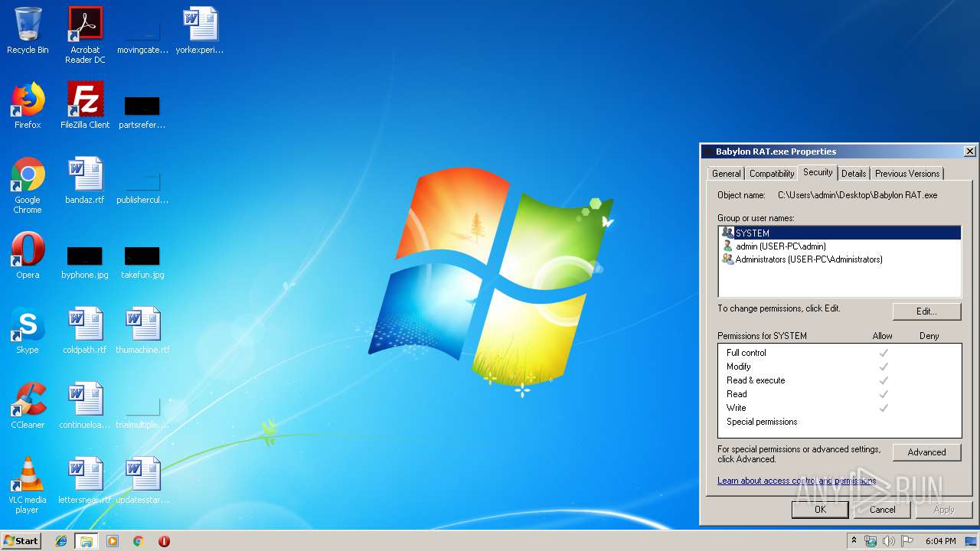Open network tray icon
980x551 pixels.
(871, 541)
